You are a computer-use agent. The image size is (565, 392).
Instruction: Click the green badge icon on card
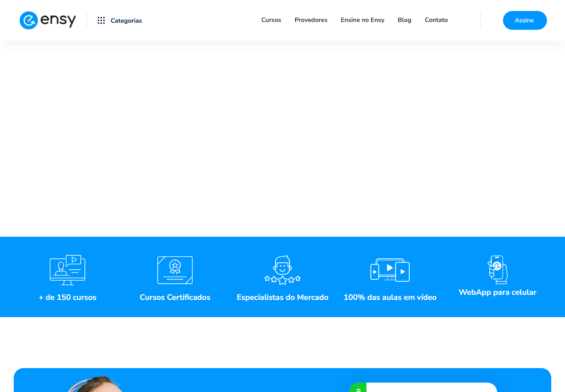pyautogui.click(x=358, y=388)
